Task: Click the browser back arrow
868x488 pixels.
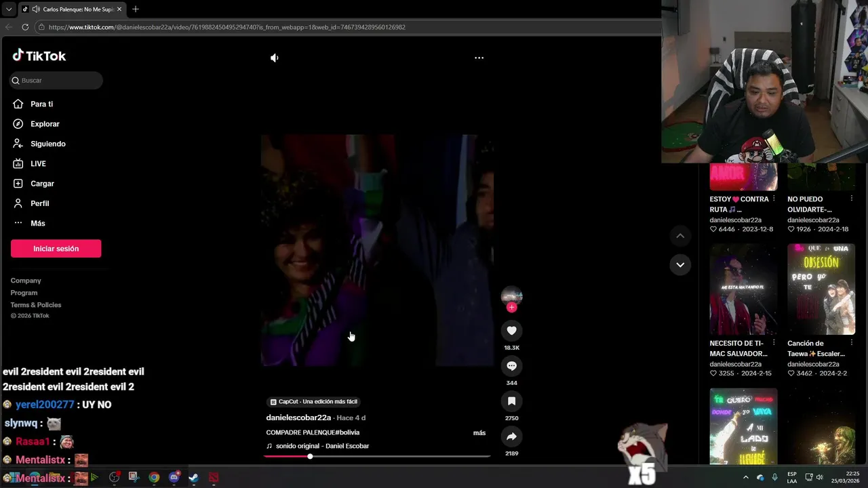Action: click(x=9, y=27)
